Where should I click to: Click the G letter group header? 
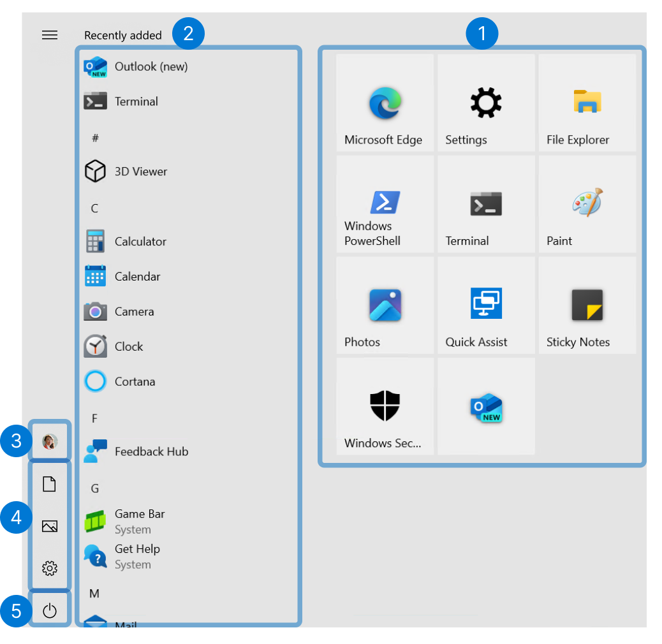[x=95, y=488]
